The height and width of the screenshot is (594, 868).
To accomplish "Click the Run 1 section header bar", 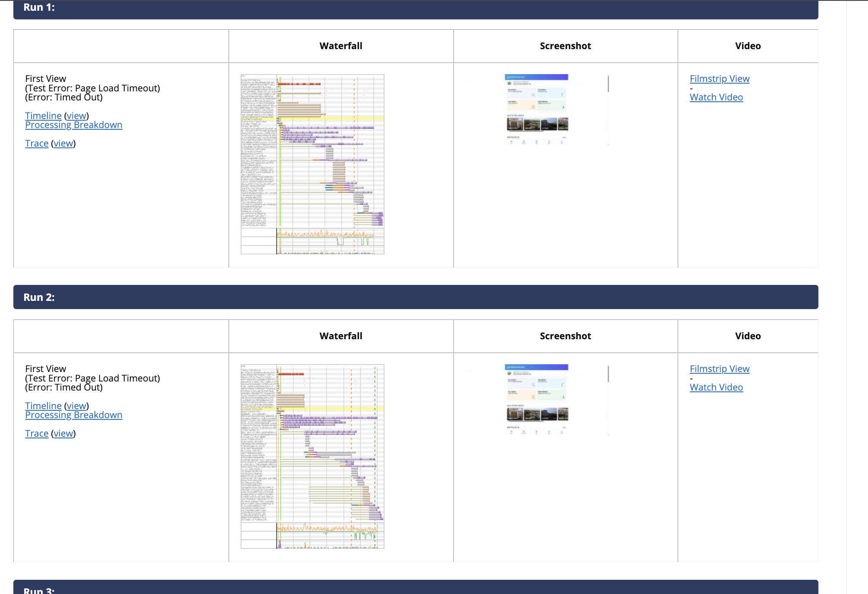I will [x=415, y=9].
